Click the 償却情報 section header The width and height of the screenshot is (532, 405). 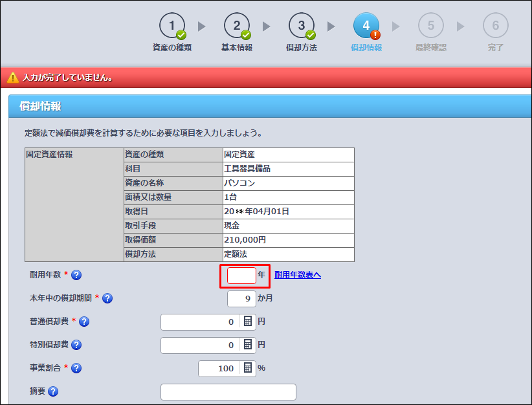[x=270, y=106]
